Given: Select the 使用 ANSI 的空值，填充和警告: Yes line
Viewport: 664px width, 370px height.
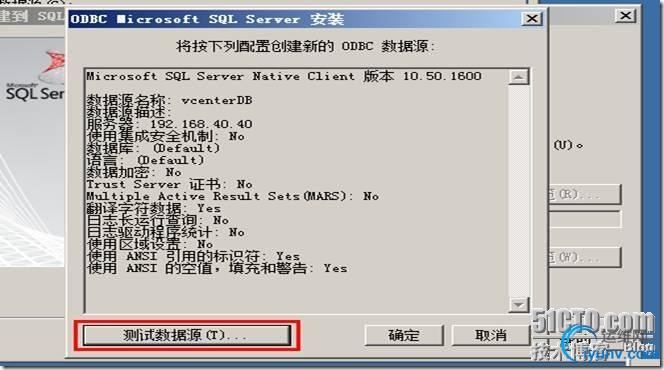Looking at the screenshot, I should 217,268.
